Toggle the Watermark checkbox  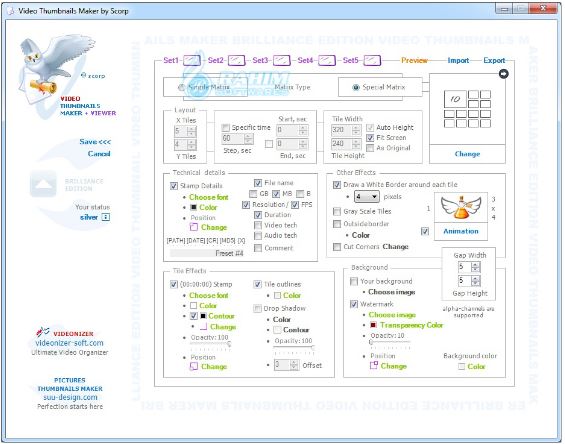(x=354, y=304)
